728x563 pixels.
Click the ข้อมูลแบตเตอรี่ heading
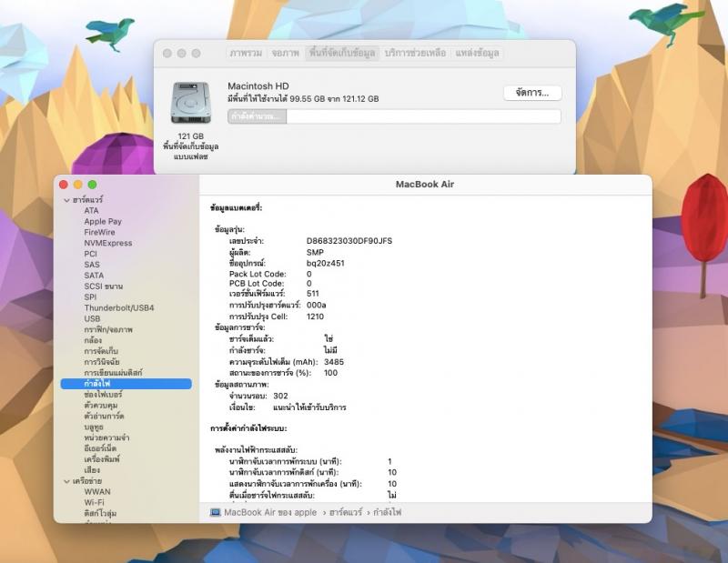coord(237,208)
